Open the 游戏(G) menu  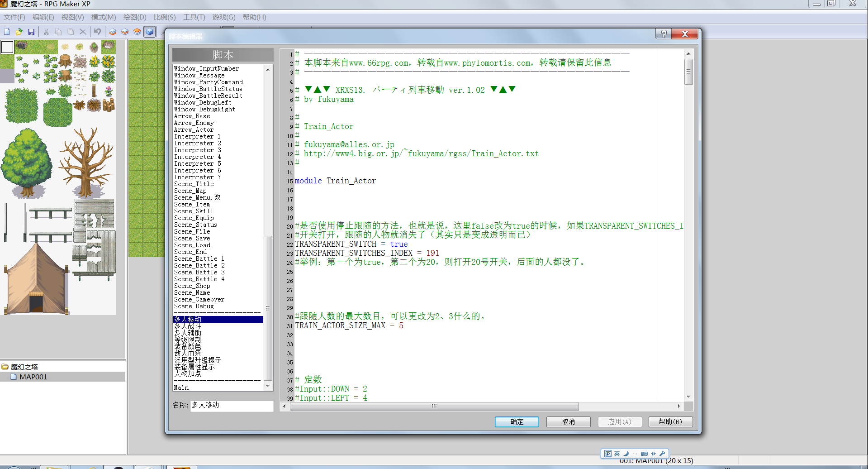click(224, 17)
